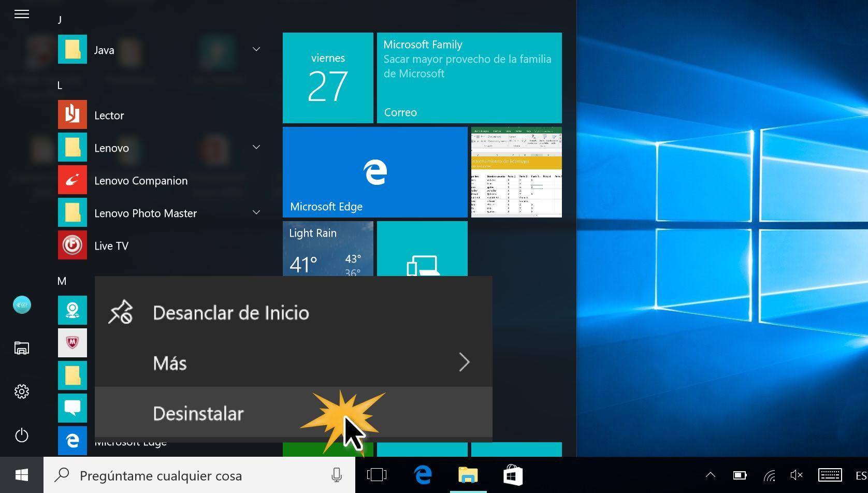The height and width of the screenshot is (493, 868).
Task: Open the McAfee app icon
Action: pos(73,343)
